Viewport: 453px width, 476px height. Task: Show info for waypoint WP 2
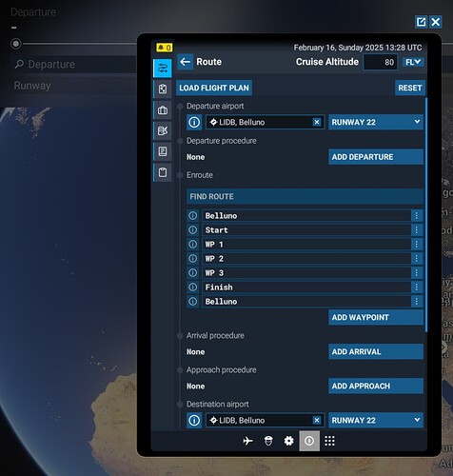[x=193, y=258]
